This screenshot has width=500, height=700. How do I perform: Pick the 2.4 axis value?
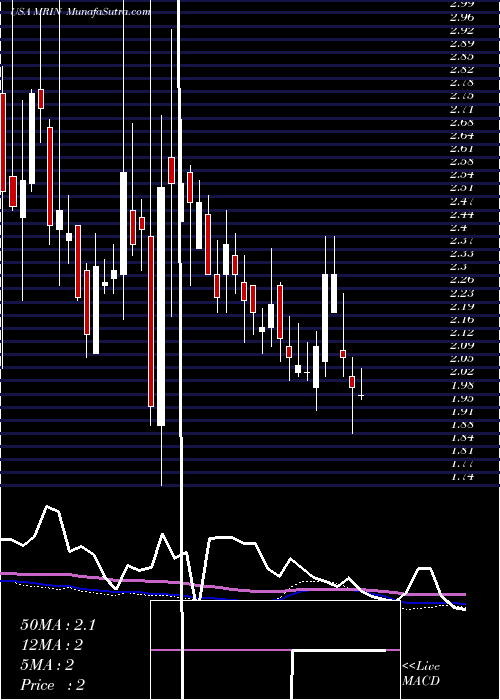(458, 227)
